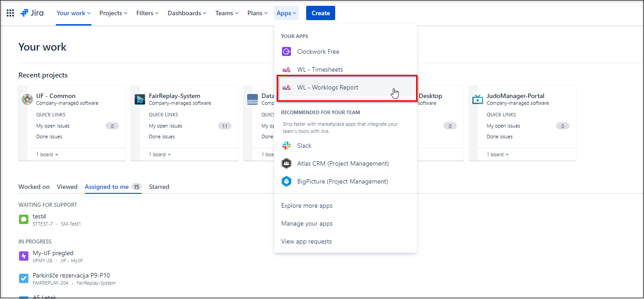Open the My-IJF pregled issue

pos(53,253)
